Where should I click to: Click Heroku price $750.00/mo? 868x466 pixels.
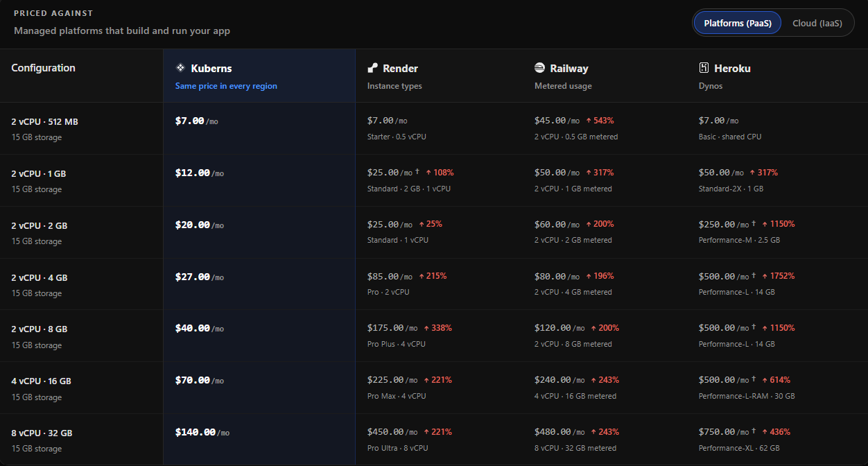724,432
